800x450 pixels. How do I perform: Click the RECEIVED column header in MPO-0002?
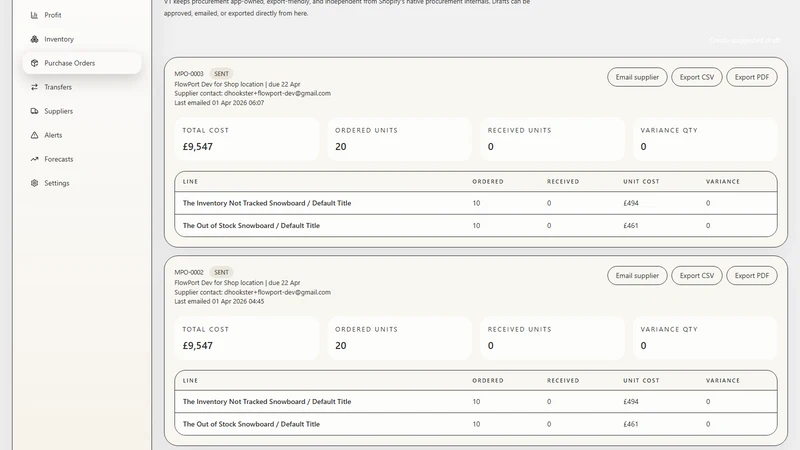click(563, 381)
